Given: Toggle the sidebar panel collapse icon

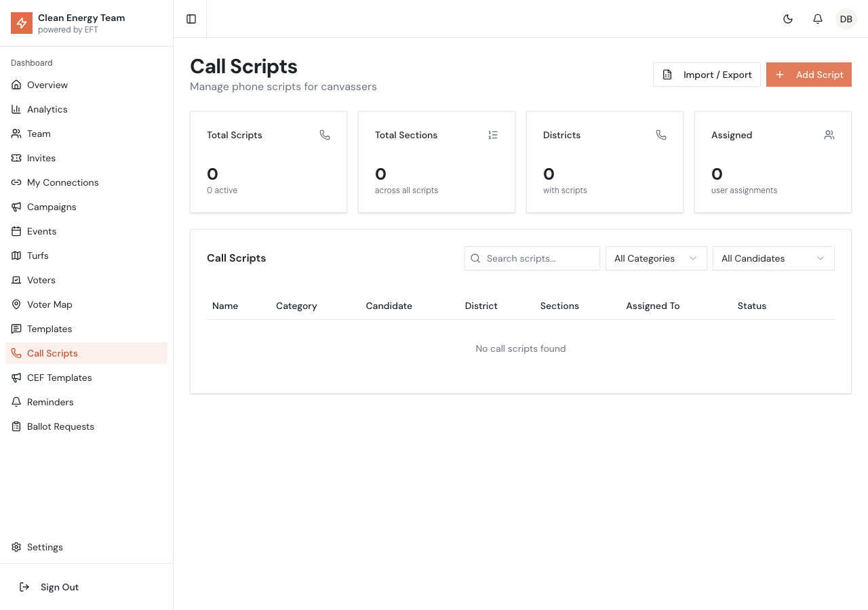Looking at the screenshot, I should 191,19.
